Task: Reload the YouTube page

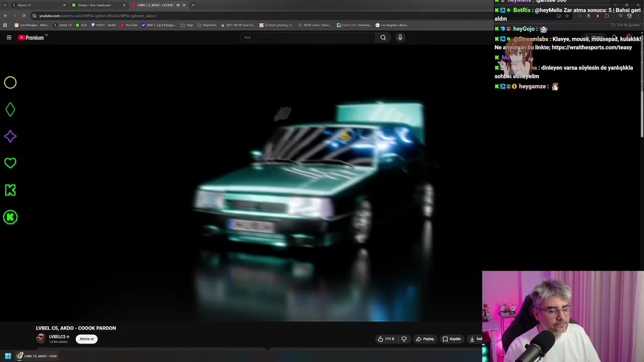Action: [x=23, y=16]
